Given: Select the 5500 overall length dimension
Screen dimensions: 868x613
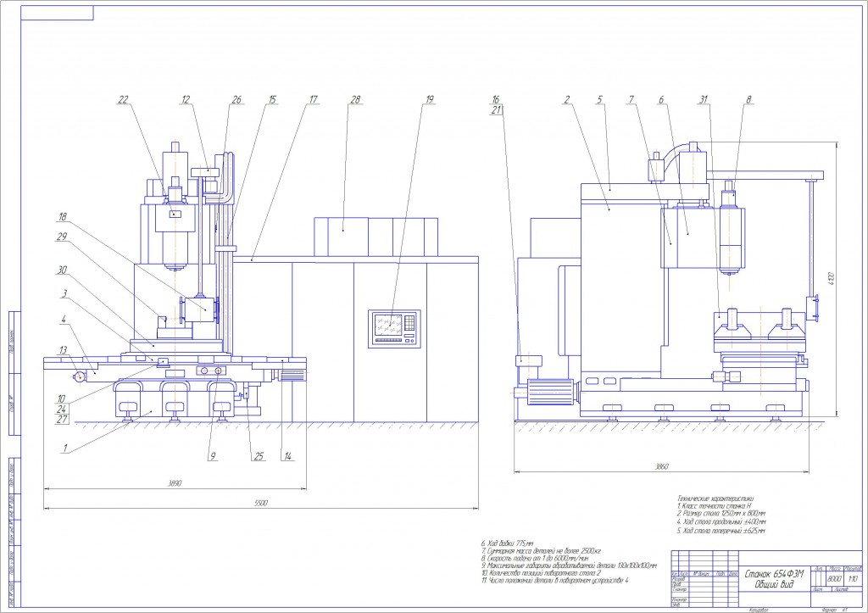Looking at the screenshot, I should [x=261, y=504].
